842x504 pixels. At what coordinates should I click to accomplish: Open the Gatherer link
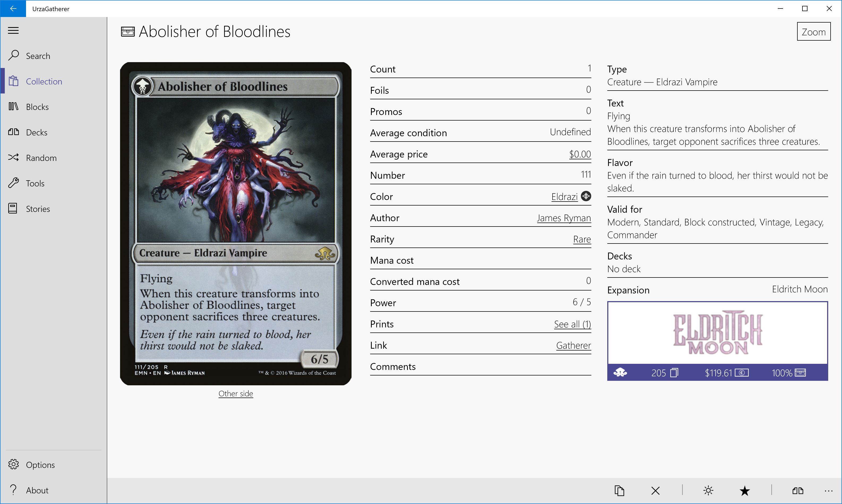point(574,345)
